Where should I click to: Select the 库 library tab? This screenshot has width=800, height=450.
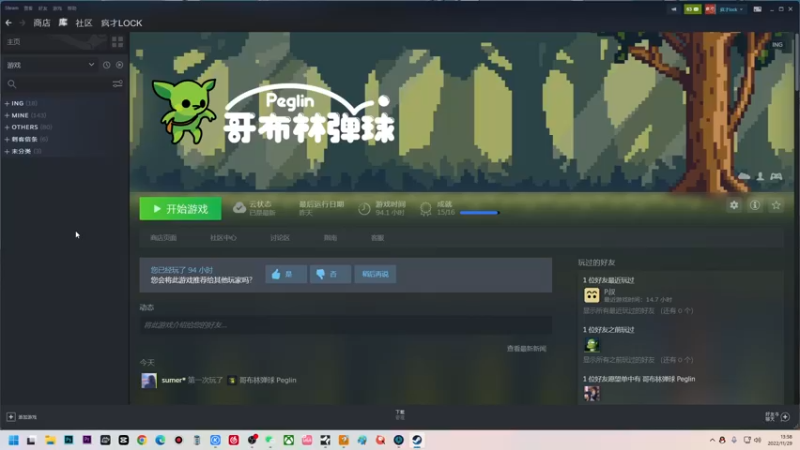click(63, 23)
